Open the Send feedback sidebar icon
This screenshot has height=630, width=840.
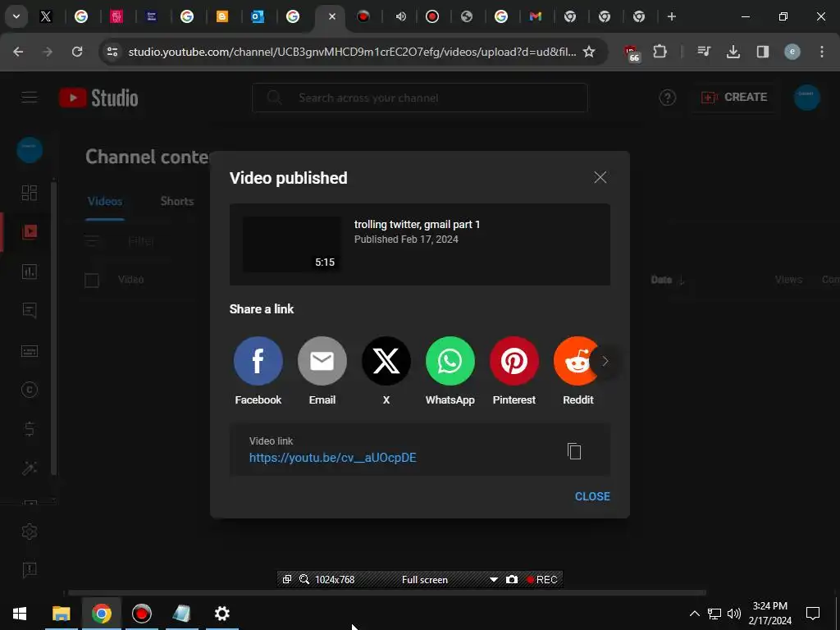click(30, 569)
